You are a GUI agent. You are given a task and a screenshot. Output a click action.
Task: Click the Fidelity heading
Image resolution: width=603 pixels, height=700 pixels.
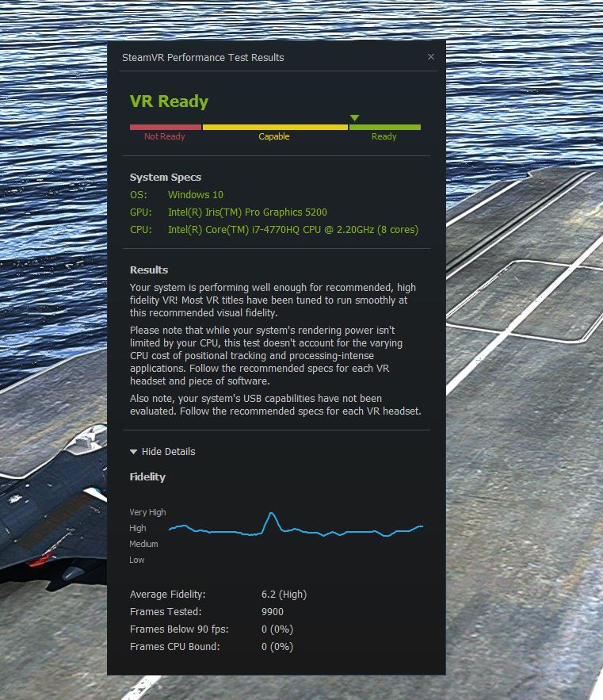click(x=147, y=476)
